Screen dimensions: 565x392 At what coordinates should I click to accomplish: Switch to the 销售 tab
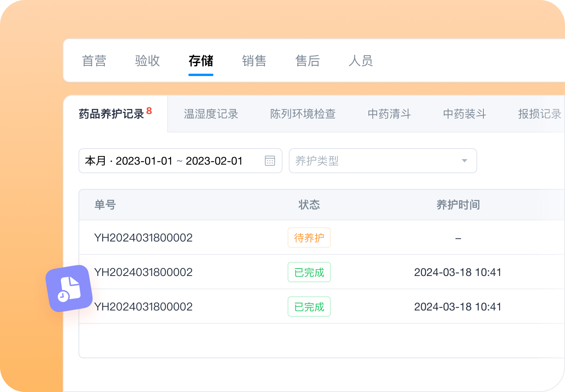click(x=254, y=61)
